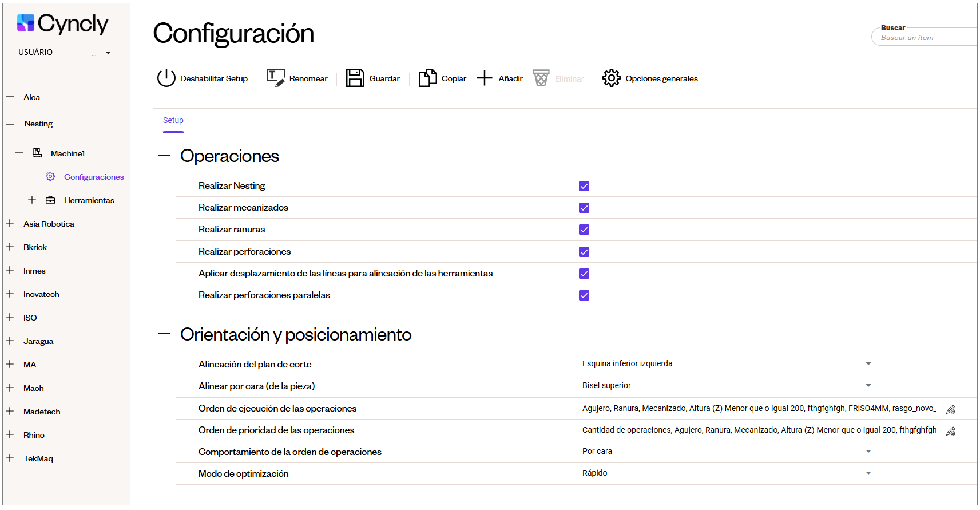Uncheck Realizar Nesting checkbox
Screen dimensions: 980x510
(x=584, y=186)
